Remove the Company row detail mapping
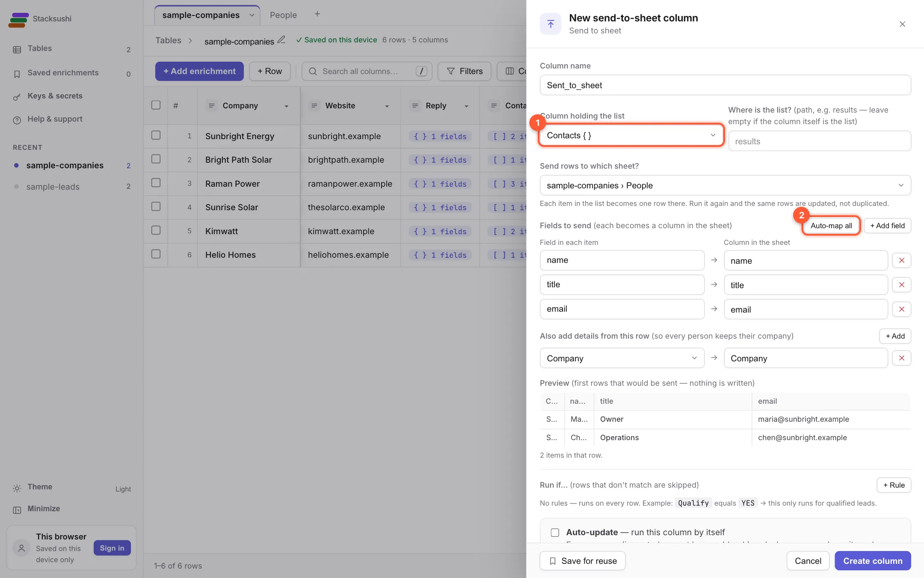This screenshot has width=924, height=578. pos(901,358)
